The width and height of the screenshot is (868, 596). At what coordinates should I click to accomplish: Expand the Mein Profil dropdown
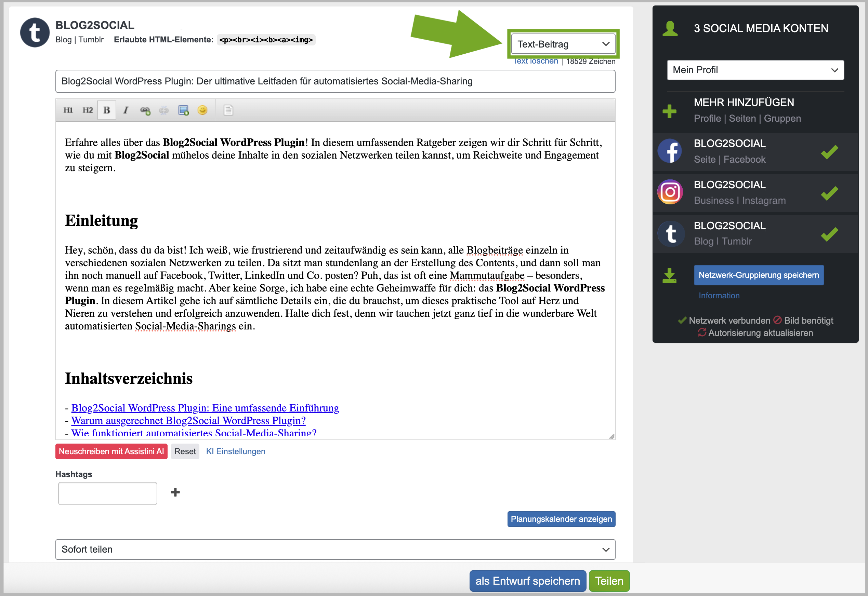pos(755,70)
